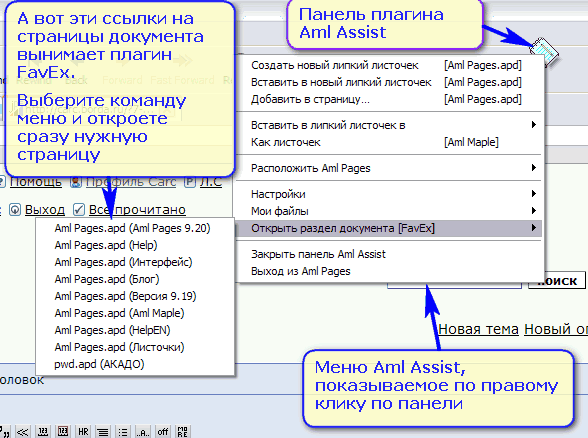Image resolution: width=588 pixels, height=438 pixels.
Task: Open 'Aml Pages.apd (Листочки)' page
Action: tap(135, 347)
